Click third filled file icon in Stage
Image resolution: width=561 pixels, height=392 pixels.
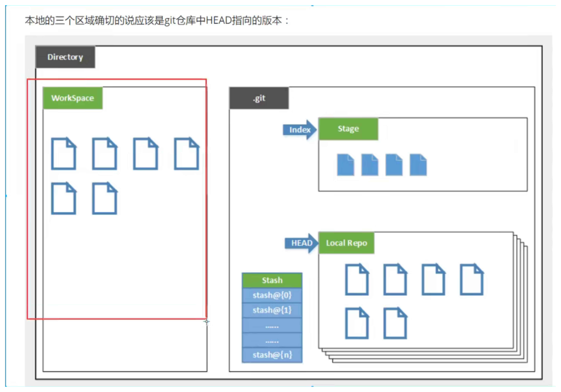point(394,165)
